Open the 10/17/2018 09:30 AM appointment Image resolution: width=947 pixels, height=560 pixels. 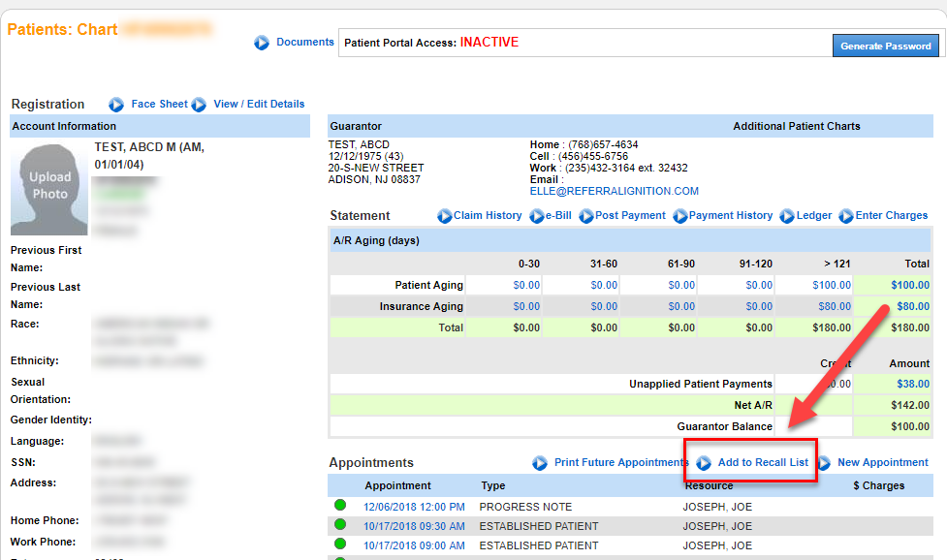414,527
